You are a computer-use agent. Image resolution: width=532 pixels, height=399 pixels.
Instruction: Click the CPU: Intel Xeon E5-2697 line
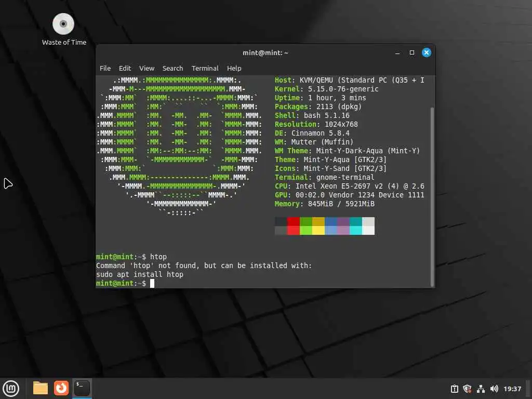click(350, 186)
